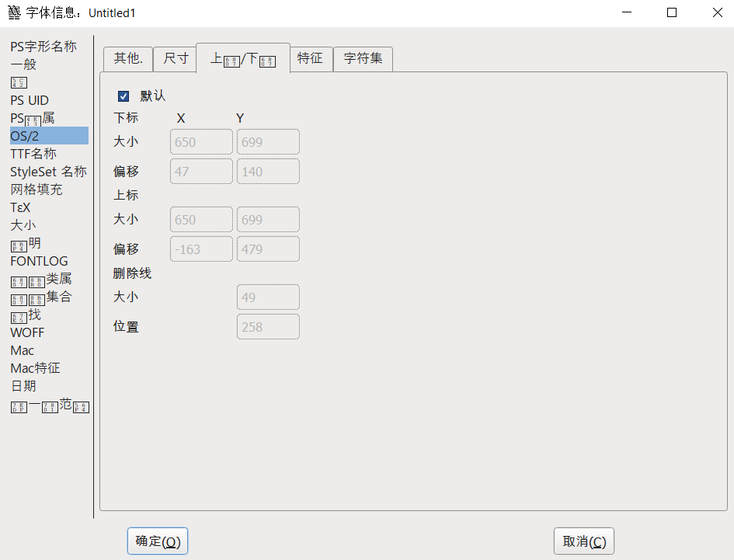Open the 尺寸 tab
The image size is (734, 560).
pyautogui.click(x=175, y=59)
